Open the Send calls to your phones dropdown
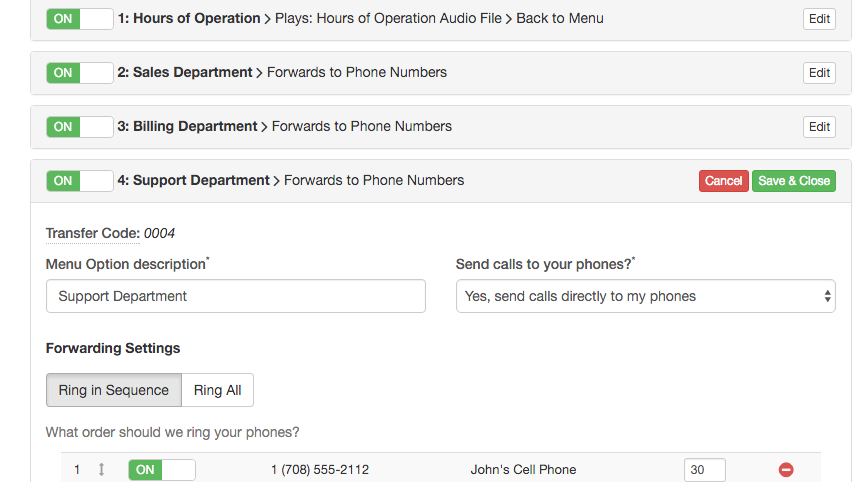Image resolution: width=858 pixels, height=482 pixels. pyautogui.click(x=646, y=296)
